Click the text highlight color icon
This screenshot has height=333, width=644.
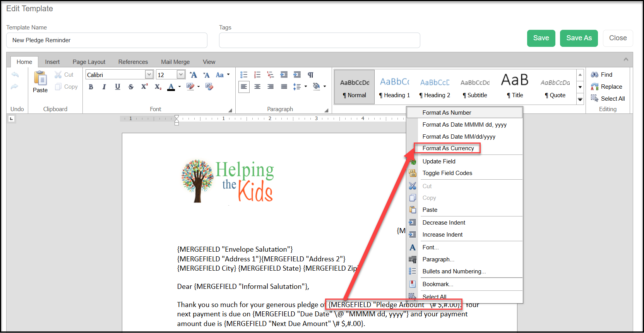point(190,87)
